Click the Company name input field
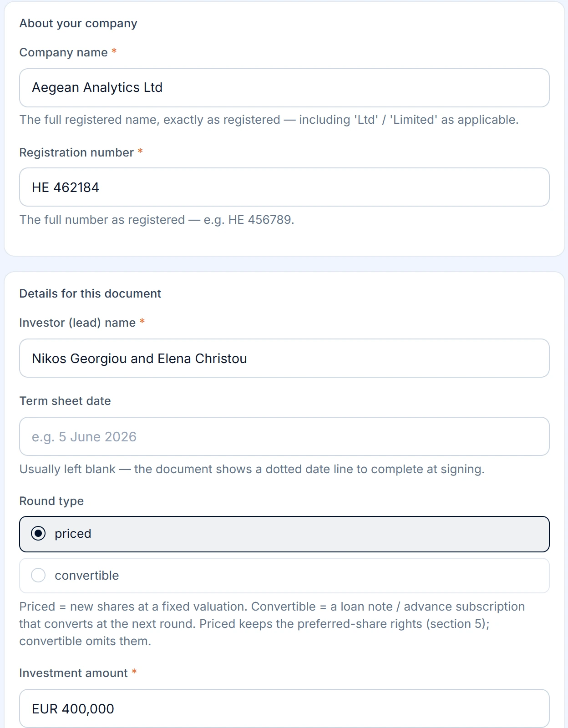The height and width of the screenshot is (728, 568). [x=284, y=88]
